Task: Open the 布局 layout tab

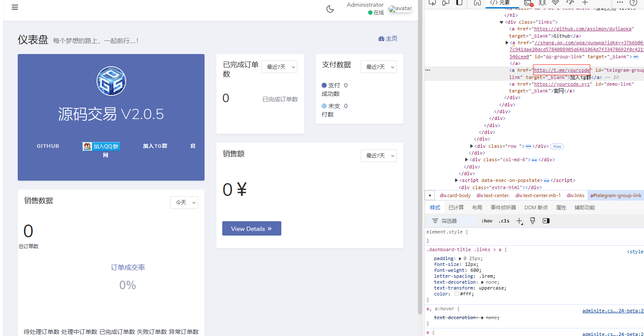Action: coord(477,207)
